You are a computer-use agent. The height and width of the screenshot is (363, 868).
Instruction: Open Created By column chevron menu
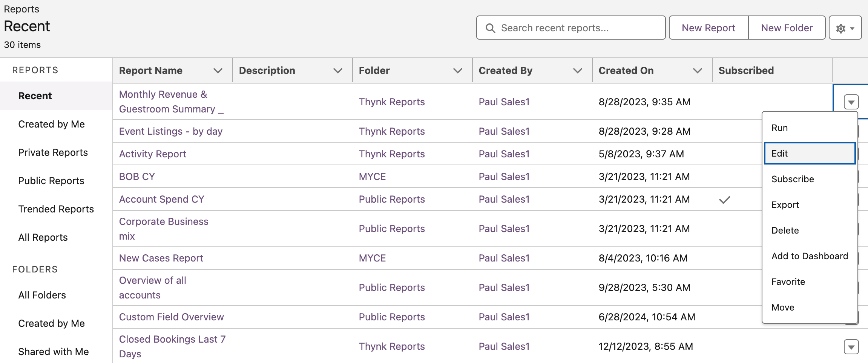pos(577,71)
